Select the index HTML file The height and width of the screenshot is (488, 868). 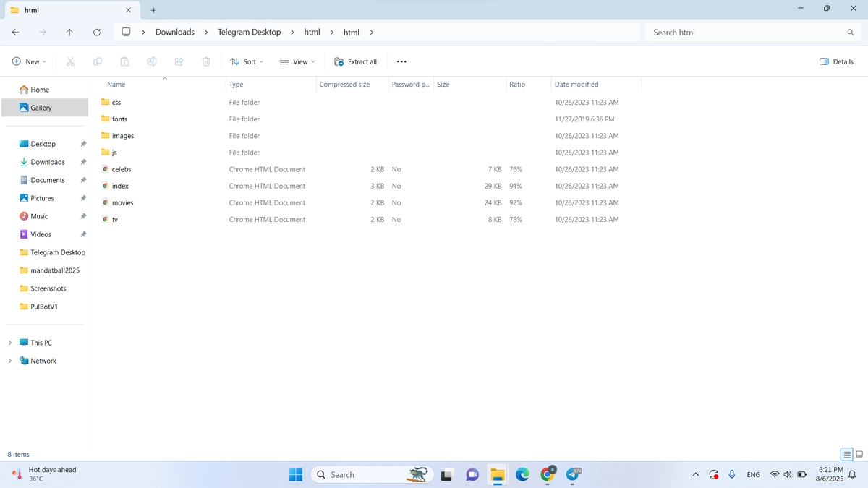coord(120,186)
